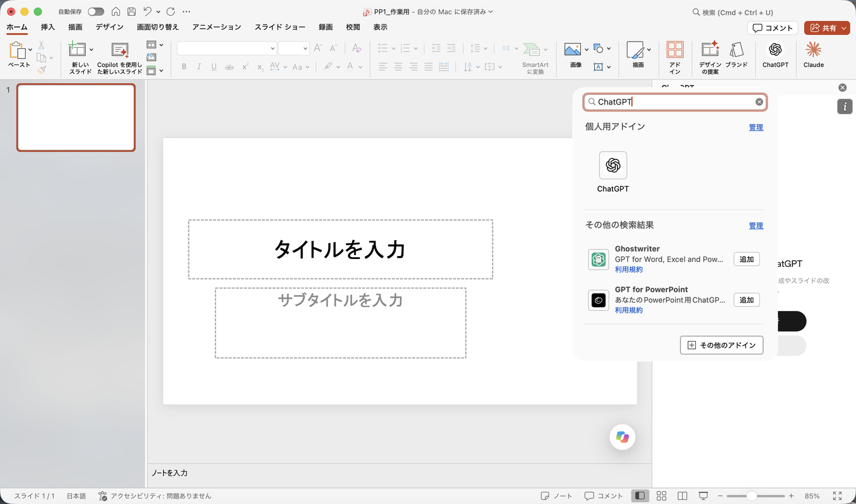This screenshot has height=504, width=856.
Task: Open Ghostwriter 利用規約 link
Action: point(629,269)
